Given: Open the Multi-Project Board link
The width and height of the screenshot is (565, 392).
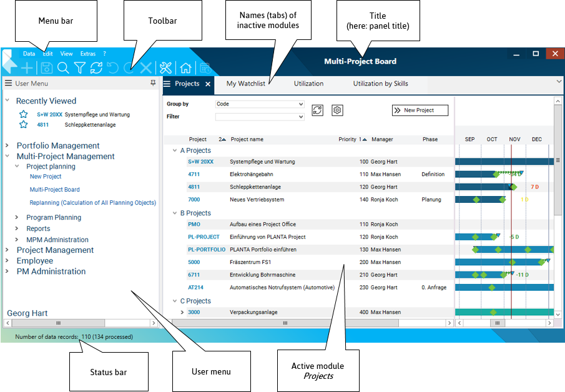Looking at the screenshot, I should tap(55, 190).
